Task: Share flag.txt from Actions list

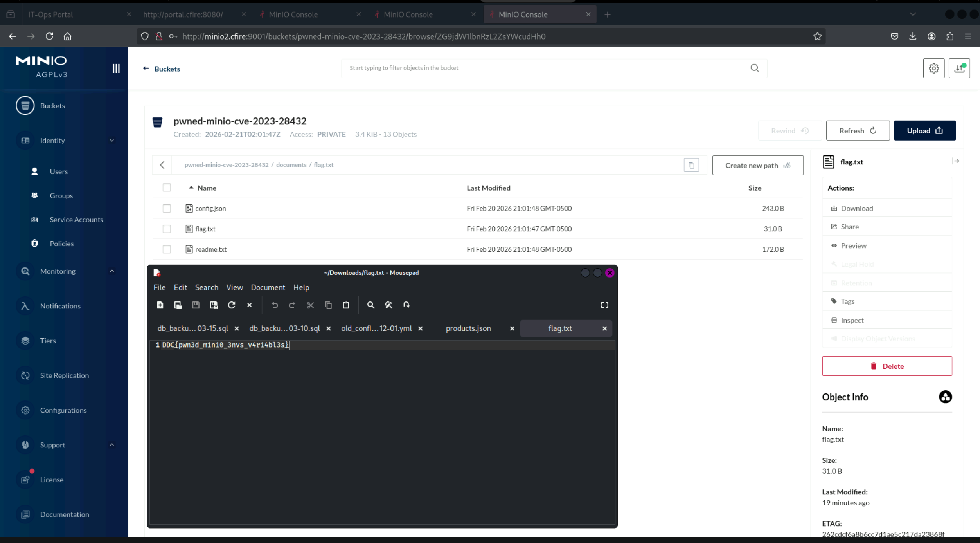Action: (x=886, y=227)
